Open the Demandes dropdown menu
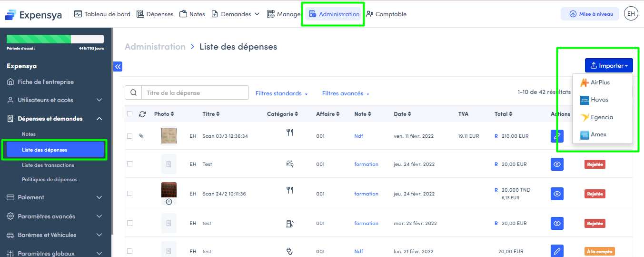This screenshot has width=644, height=257. pyautogui.click(x=236, y=14)
